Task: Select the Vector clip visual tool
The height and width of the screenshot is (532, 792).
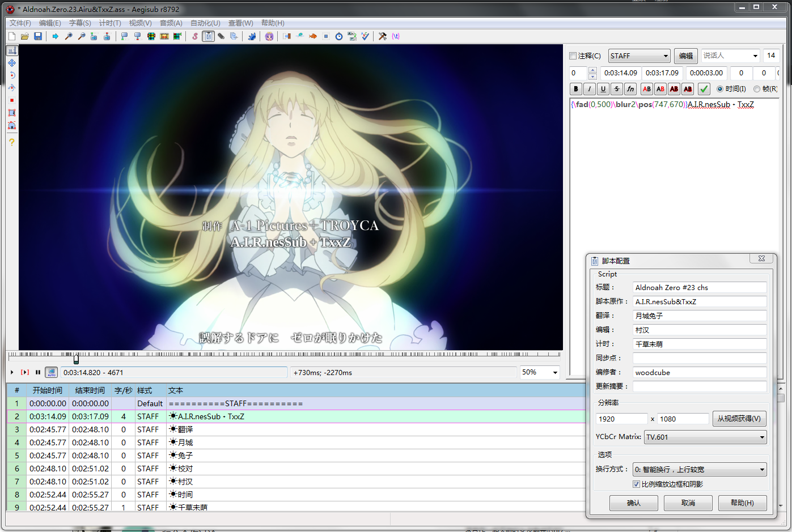Action: pyautogui.click(x=12, y=125)
